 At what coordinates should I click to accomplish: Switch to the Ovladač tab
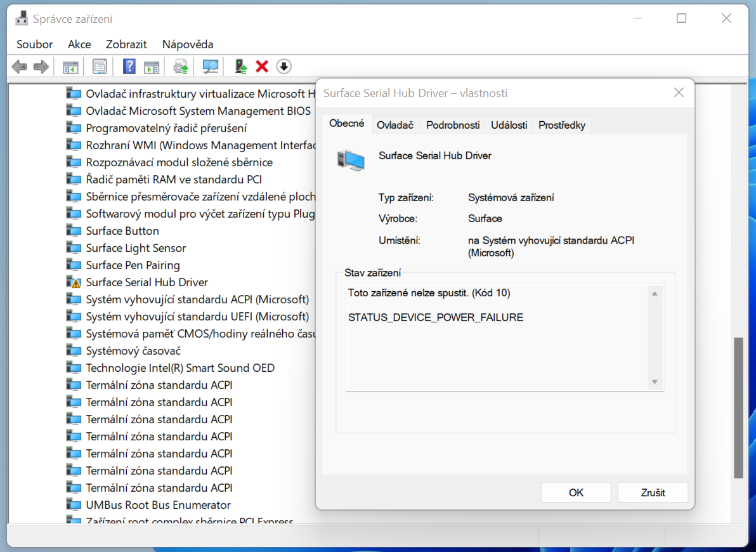(394, 125)
